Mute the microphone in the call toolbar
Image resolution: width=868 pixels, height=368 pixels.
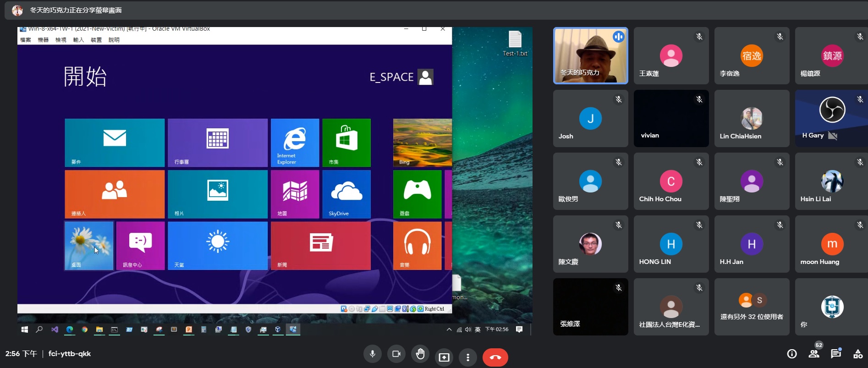point(373,354)
